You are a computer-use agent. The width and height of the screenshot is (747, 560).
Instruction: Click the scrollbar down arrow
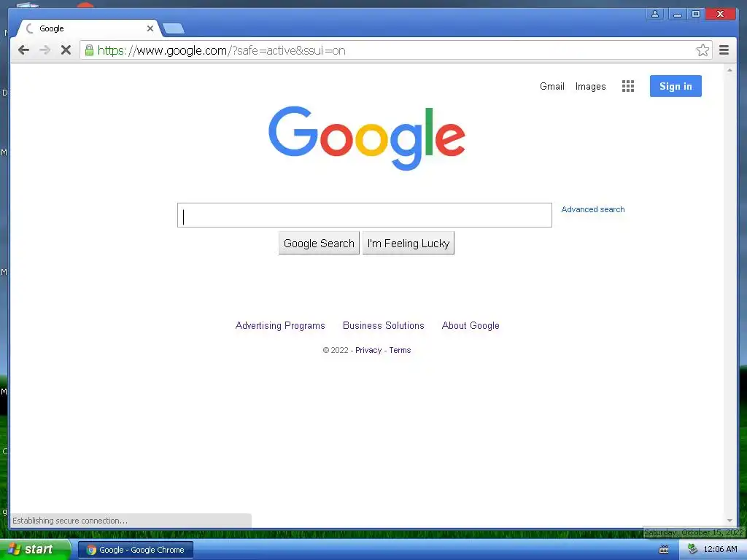click(729, 521)
